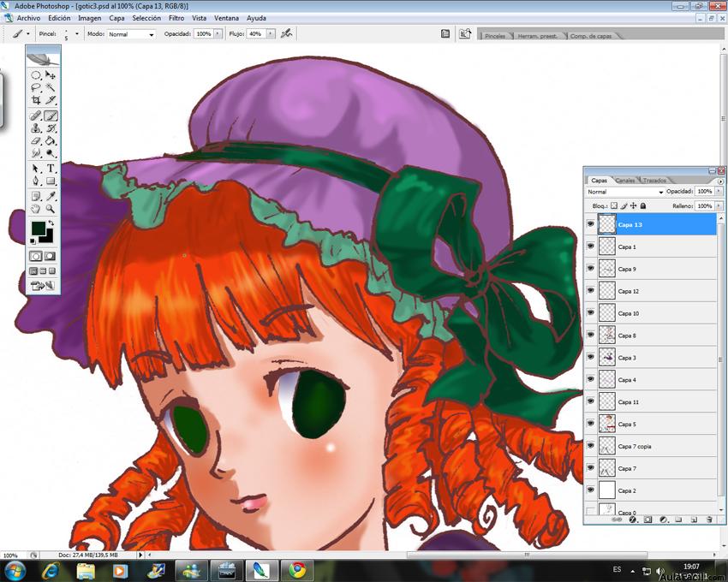This screenshot has width=728, height=582.
Task: Select the Eraser tool
Action: (x=36, y=140)
